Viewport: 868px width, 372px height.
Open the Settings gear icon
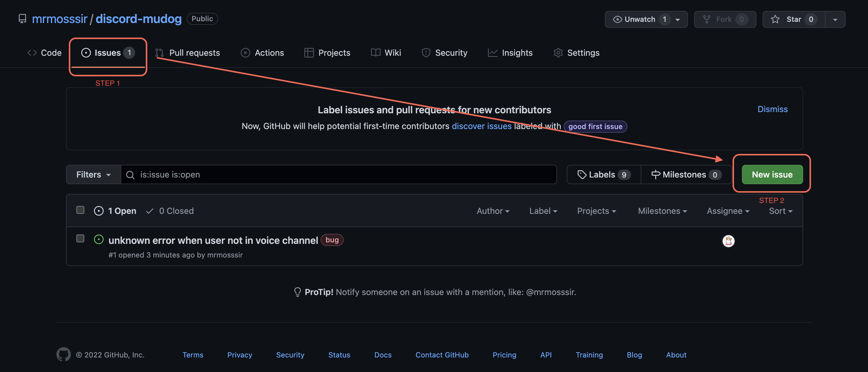coord(558,52)
